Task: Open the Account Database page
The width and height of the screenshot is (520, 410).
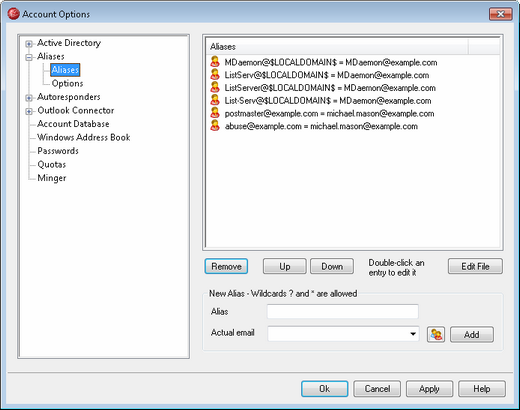Action: click(73, 124)
